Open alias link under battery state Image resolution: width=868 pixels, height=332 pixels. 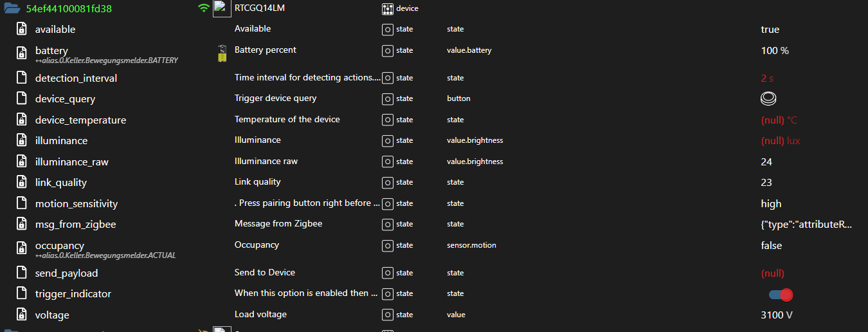pyautogui.click(x=106, y=60)
